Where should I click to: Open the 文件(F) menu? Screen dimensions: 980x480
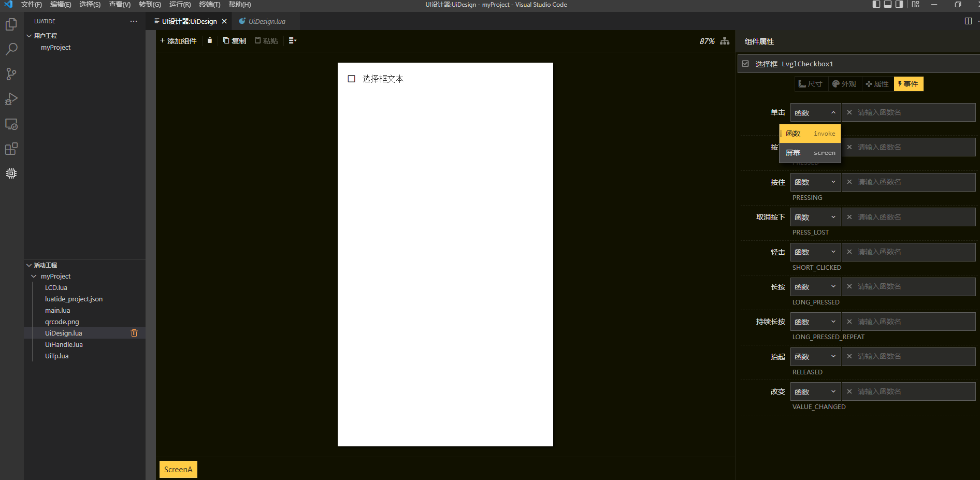click(32, 4)
